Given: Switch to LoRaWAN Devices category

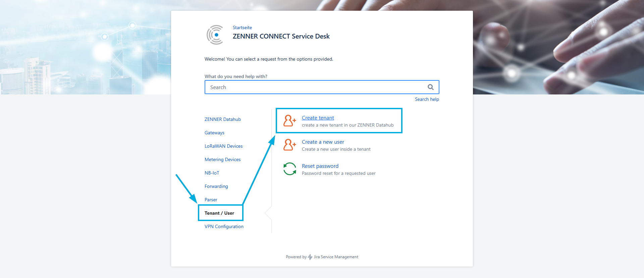Looking at the screenshot, I should [223, 146].
